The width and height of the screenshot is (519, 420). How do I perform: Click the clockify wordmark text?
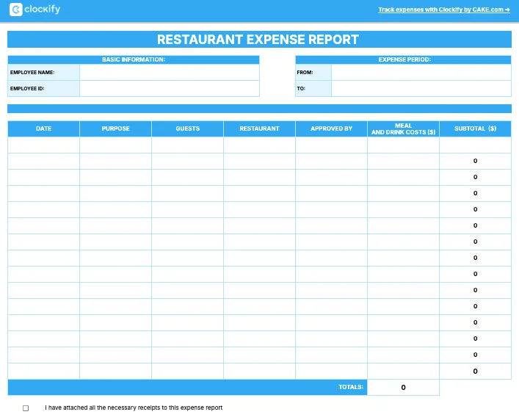[43, 10]
